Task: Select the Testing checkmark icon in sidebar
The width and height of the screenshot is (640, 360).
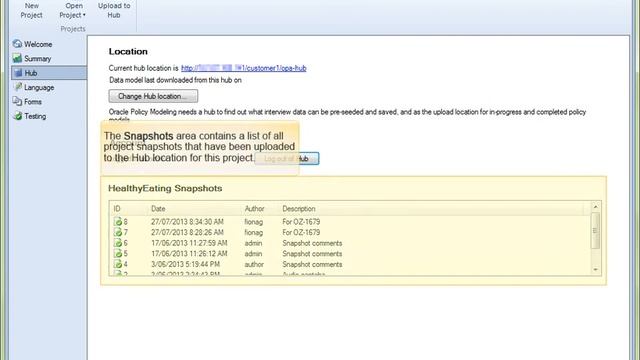Action: pyautogui.click(x=18, y=116)
